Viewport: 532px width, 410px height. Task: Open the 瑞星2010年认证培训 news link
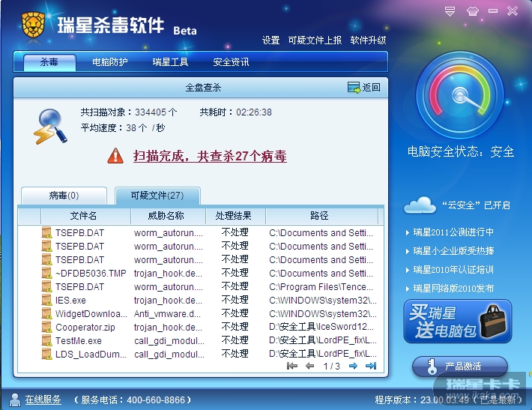[453, 270]
